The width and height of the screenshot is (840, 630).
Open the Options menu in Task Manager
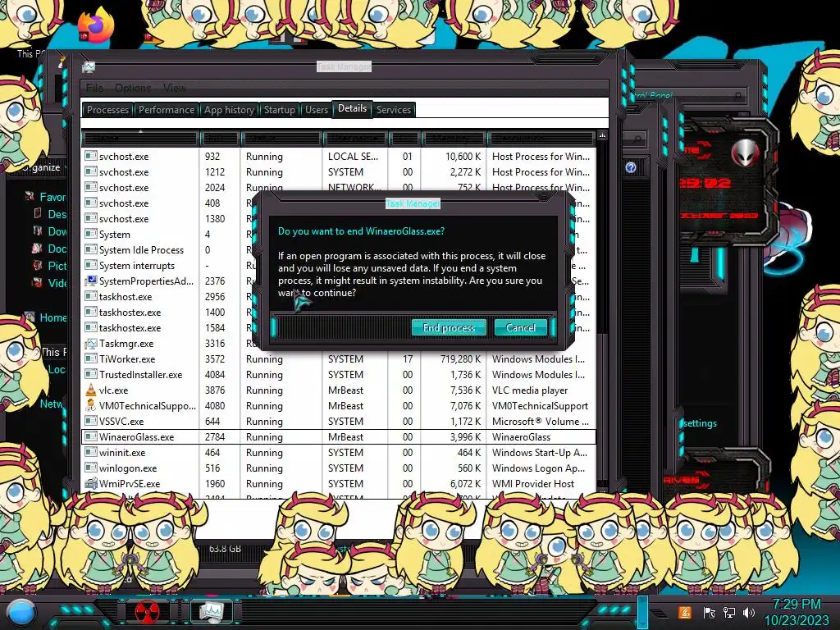[133, 88]
